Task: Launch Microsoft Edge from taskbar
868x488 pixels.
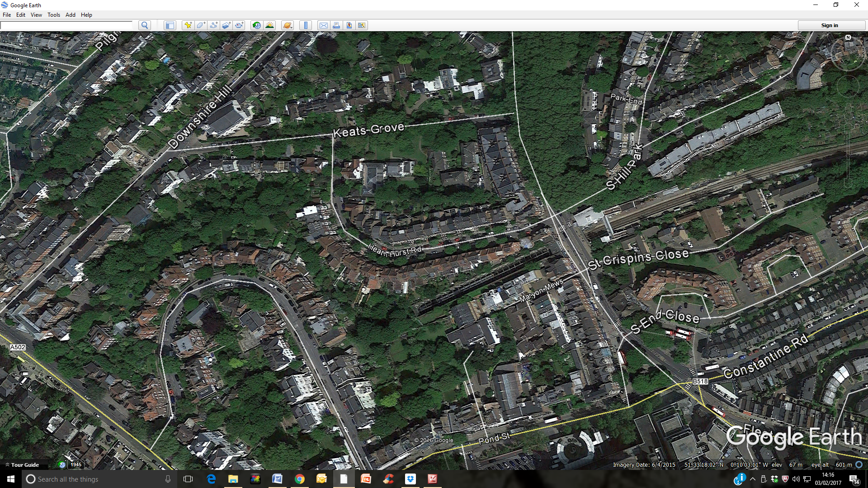Action: coord(211,479)
